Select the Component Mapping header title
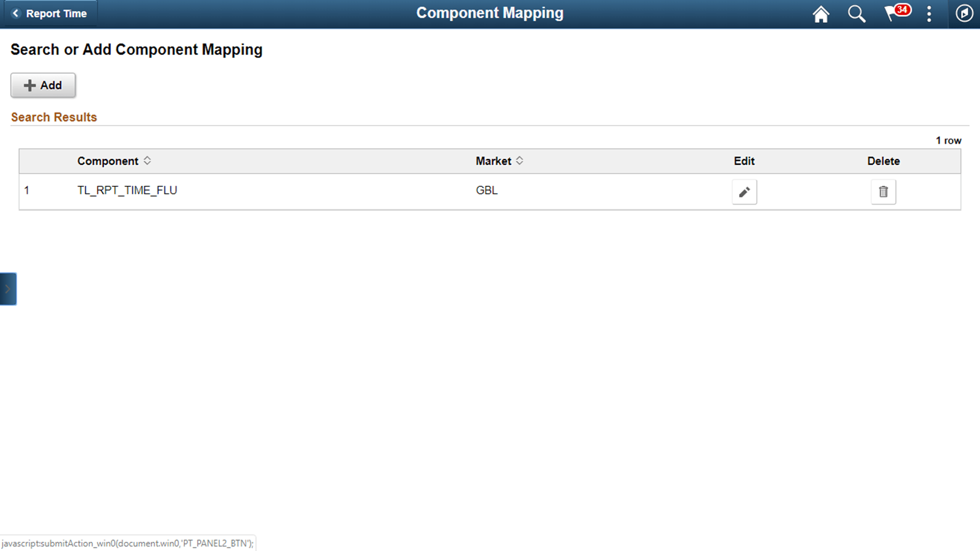The image size is (980, 551). [x=489, y=13]
